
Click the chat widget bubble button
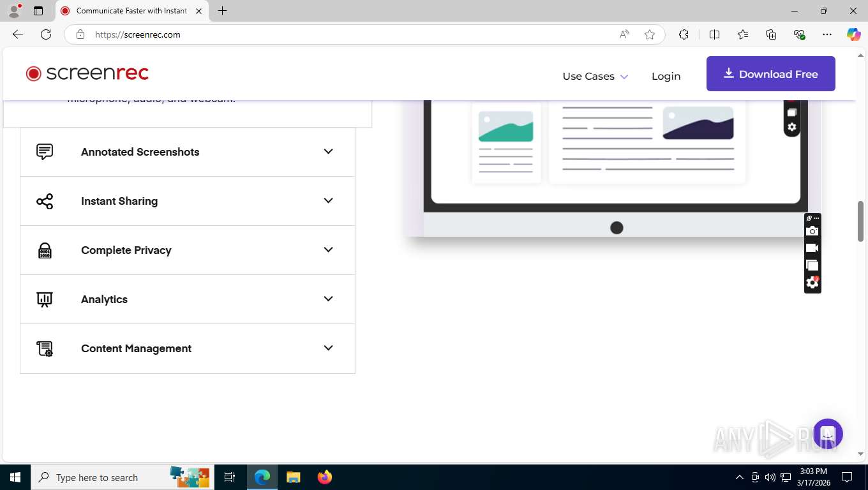pos(828,434)
